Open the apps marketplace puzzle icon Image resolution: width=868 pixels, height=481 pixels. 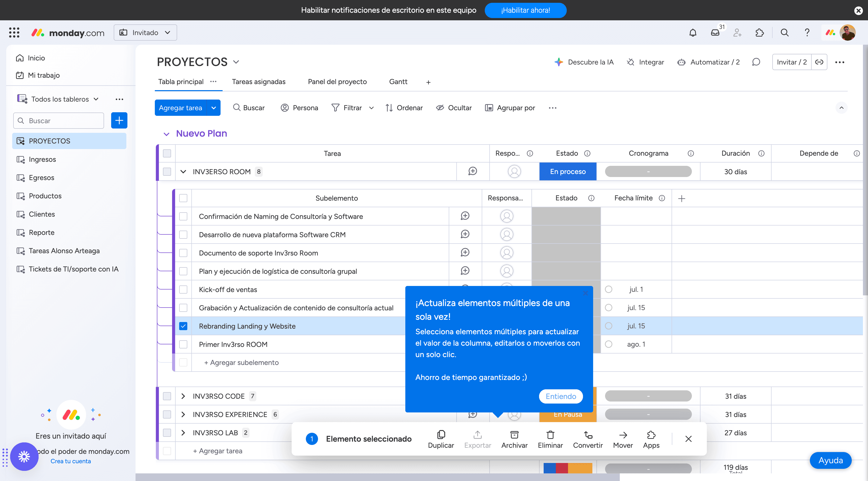(x=759, y=33)
